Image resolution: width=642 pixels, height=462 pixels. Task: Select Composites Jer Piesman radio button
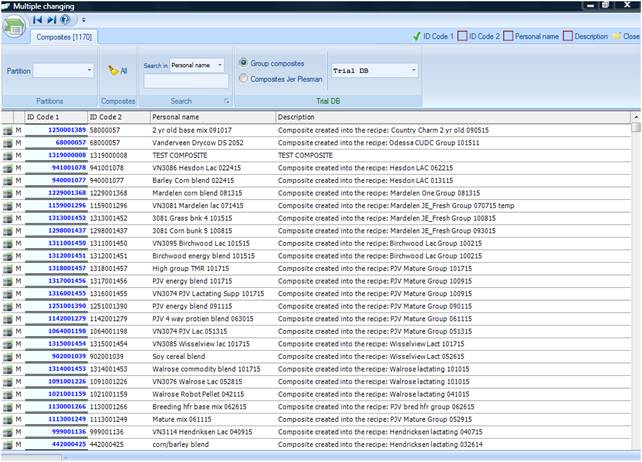[243, 78]
